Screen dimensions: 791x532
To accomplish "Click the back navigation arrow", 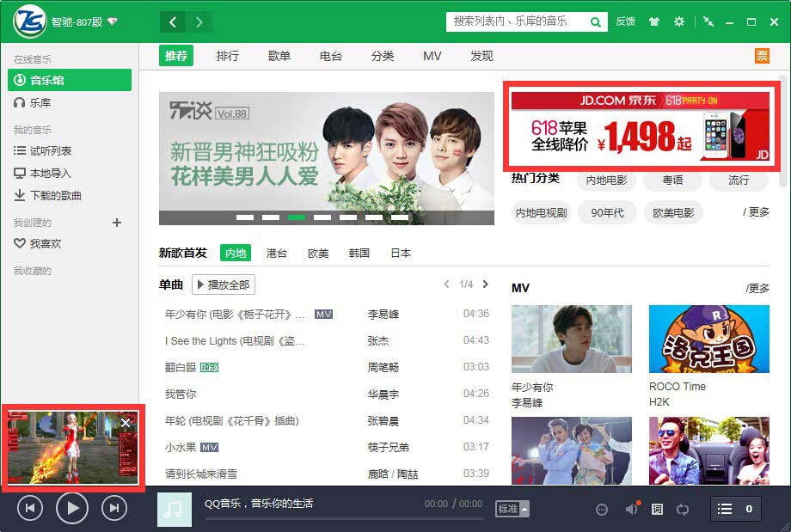I will click(x=173, y=22).
